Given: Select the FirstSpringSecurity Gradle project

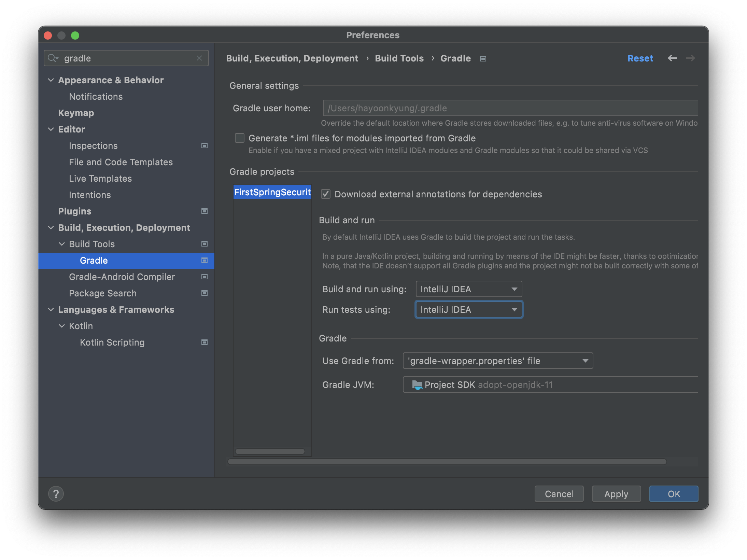Looking at the screenshot, I should (272, 192).
